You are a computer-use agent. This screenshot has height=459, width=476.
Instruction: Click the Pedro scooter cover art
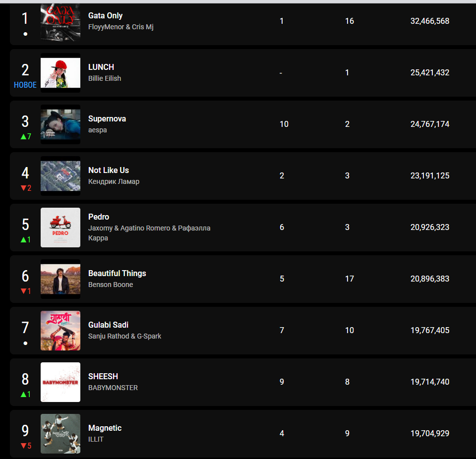coord(60,228)
